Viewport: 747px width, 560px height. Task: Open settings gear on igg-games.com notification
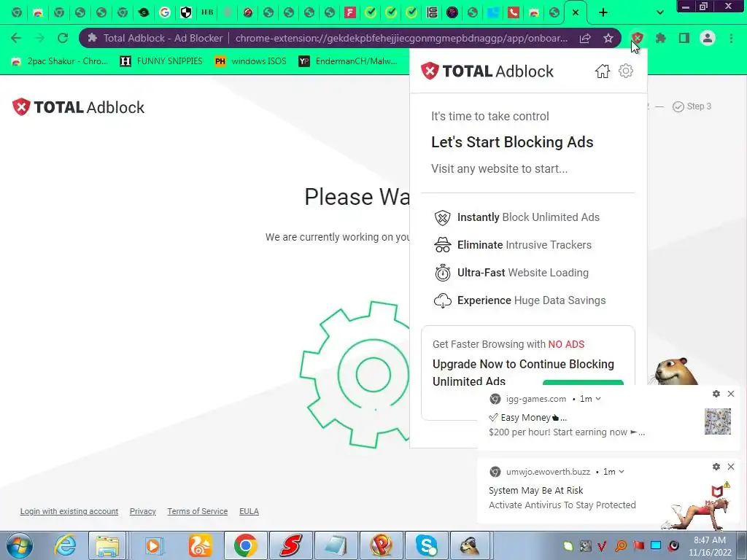tap(716, 394)
